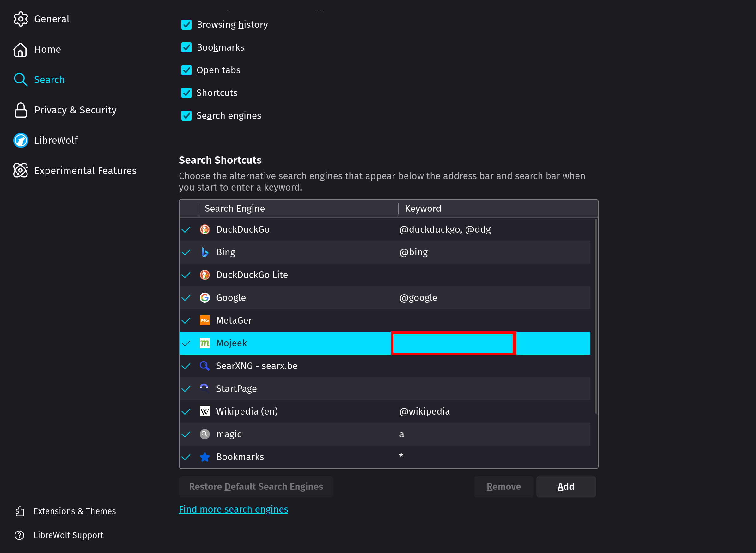
Task: Click the LibreWolf Support question icon
Action: coord(19,535)
